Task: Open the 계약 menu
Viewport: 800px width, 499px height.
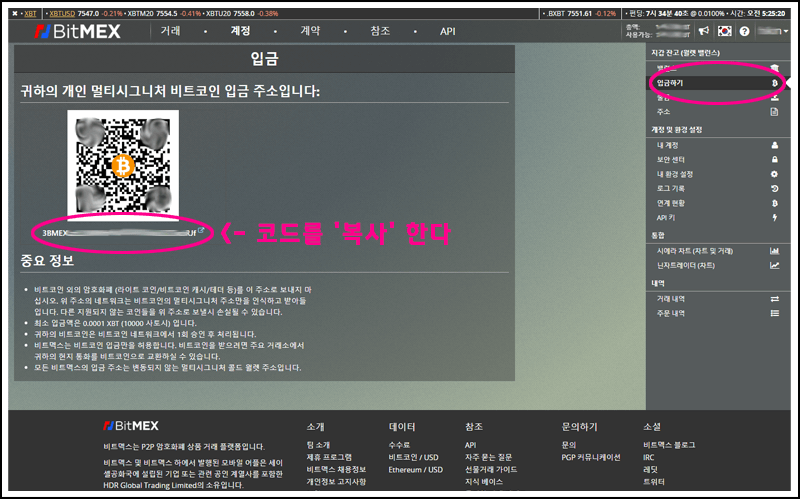Action: click(310, 31)
